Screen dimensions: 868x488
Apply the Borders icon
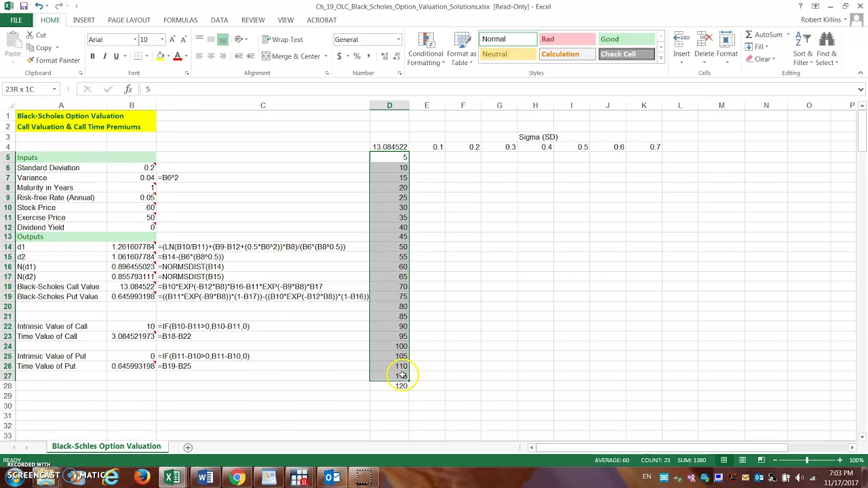click(x=138, y=56)
